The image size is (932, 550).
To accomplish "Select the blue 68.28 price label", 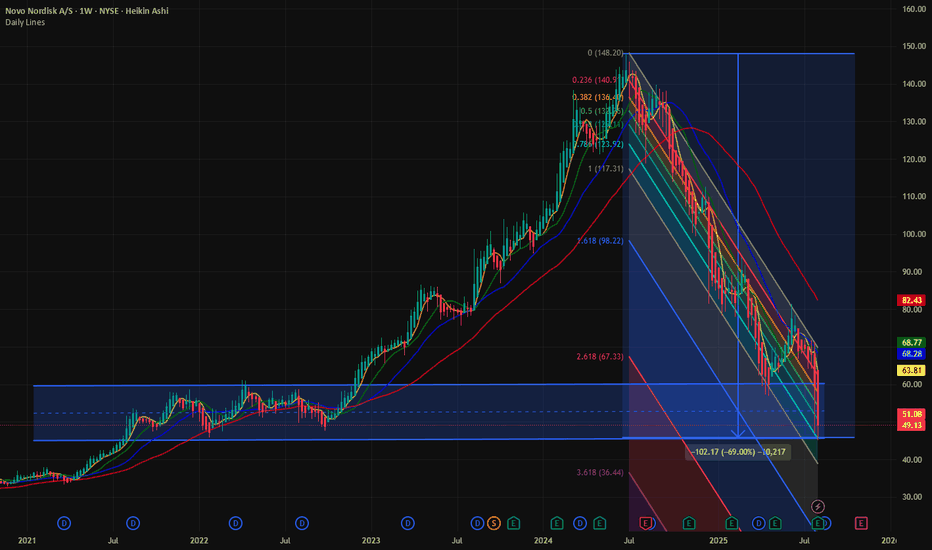I will tap(911, 354).
